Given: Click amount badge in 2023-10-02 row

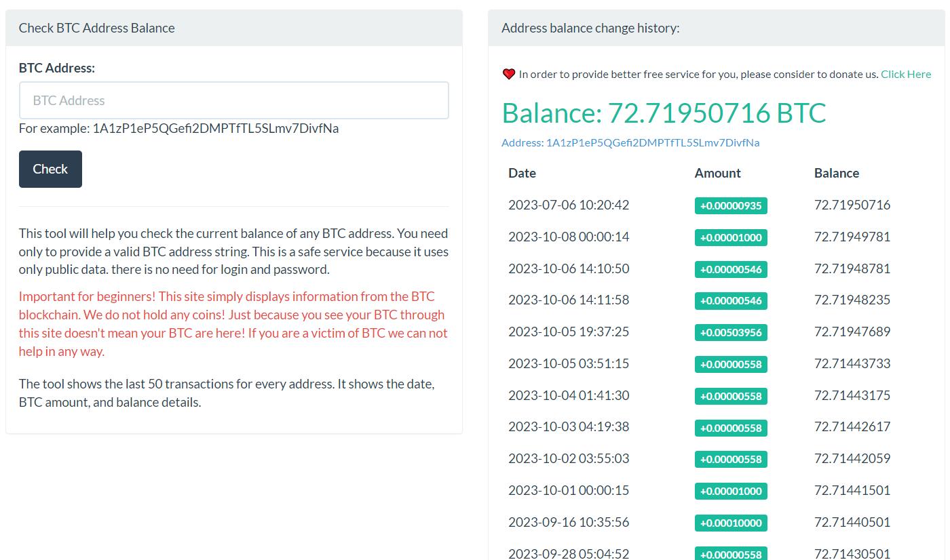Looking at the screenshot, I should (731, 459).
